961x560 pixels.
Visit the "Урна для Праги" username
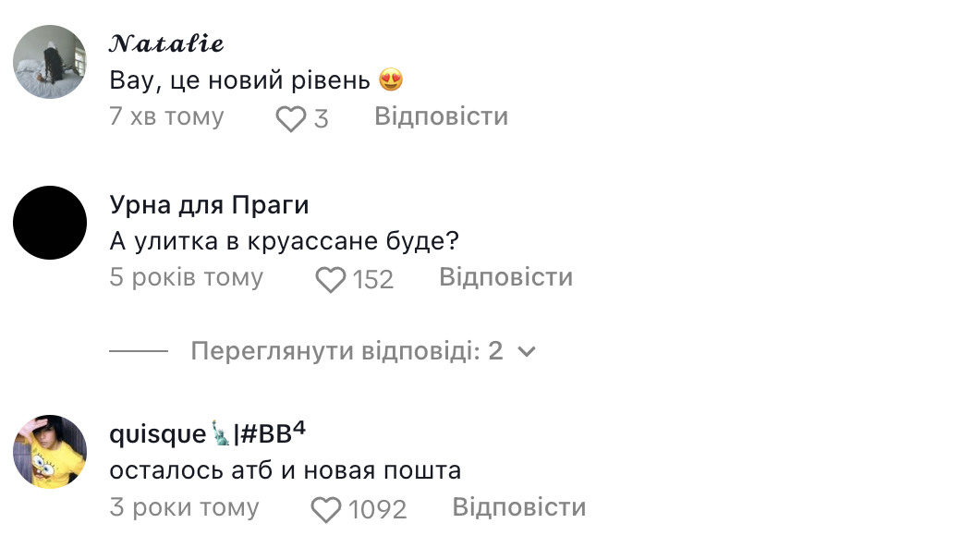[209, 204]
